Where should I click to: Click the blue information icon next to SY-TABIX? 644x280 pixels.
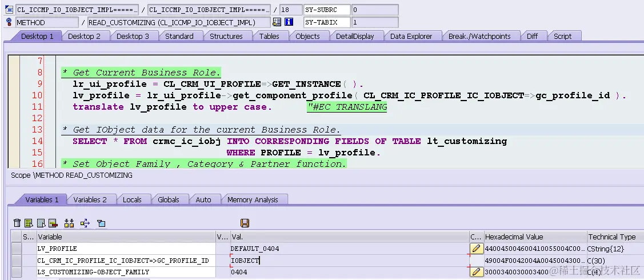tap(289, 22)
